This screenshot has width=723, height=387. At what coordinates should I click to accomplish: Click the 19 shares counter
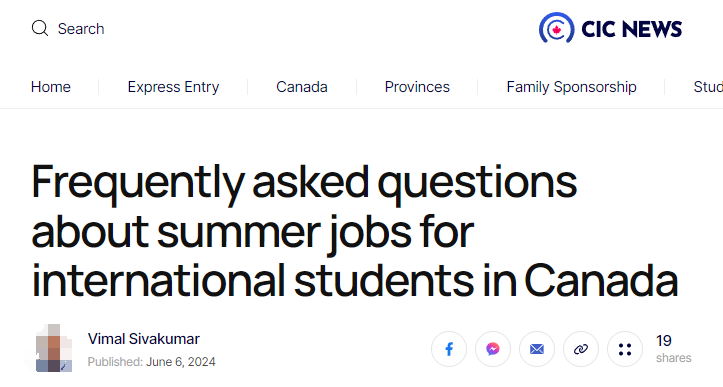tap(674, 349)
